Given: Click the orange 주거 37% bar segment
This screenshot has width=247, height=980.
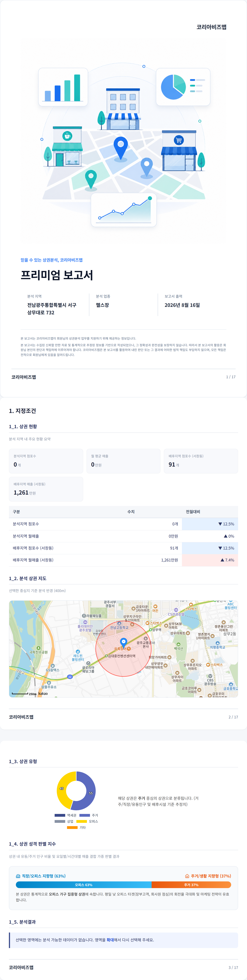Looking at the screenshot, I should click(191, 885).
